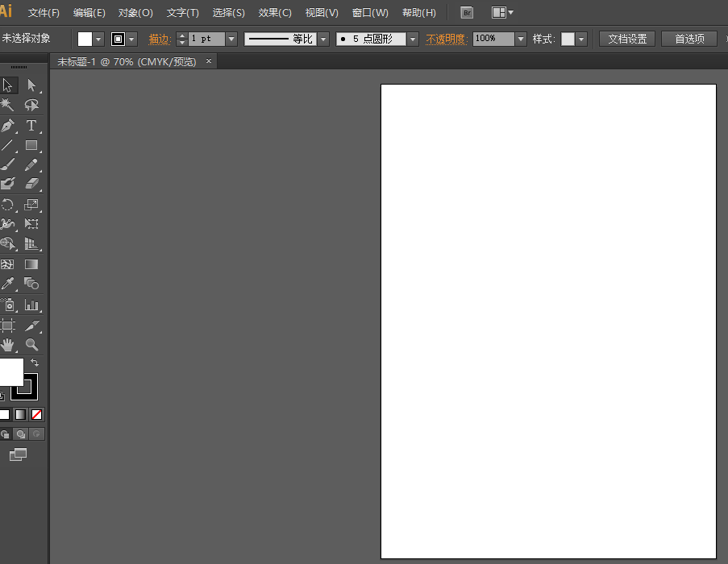Select the Lasso tool
Image resolution: width=728 pixels, height=564 pixels.
(31, 105)
